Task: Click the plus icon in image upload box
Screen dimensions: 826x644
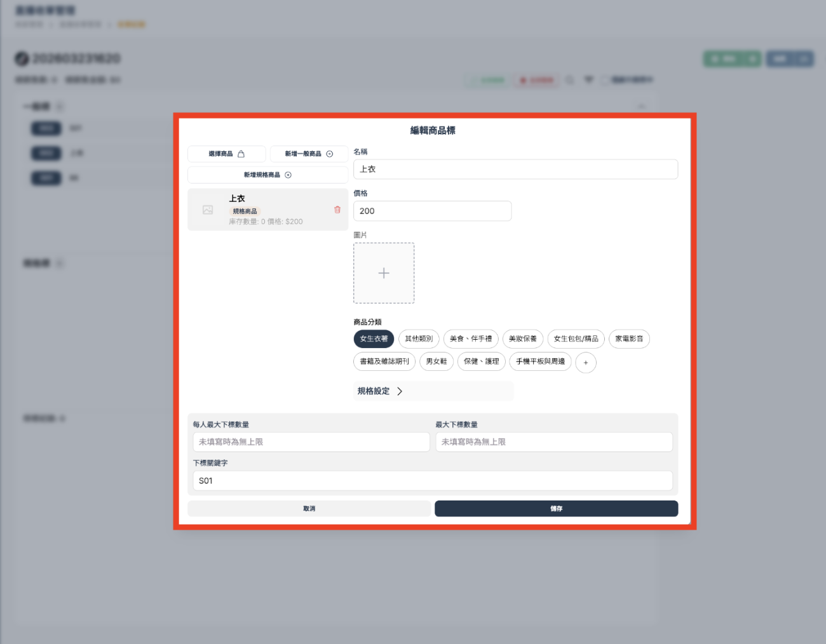Action: [384, 273]
